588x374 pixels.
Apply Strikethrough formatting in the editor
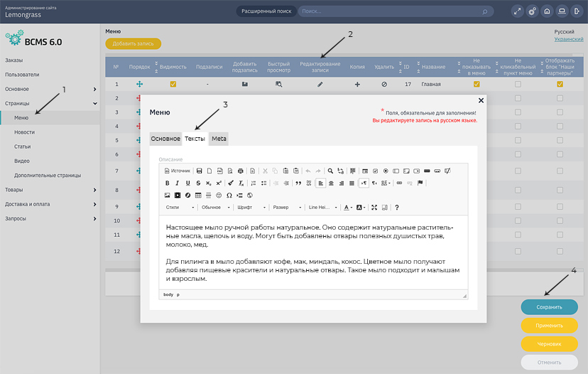[198, 183]
